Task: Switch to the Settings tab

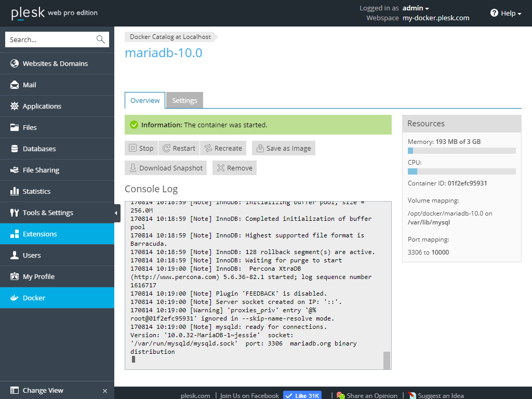Action: pos(184,100)
